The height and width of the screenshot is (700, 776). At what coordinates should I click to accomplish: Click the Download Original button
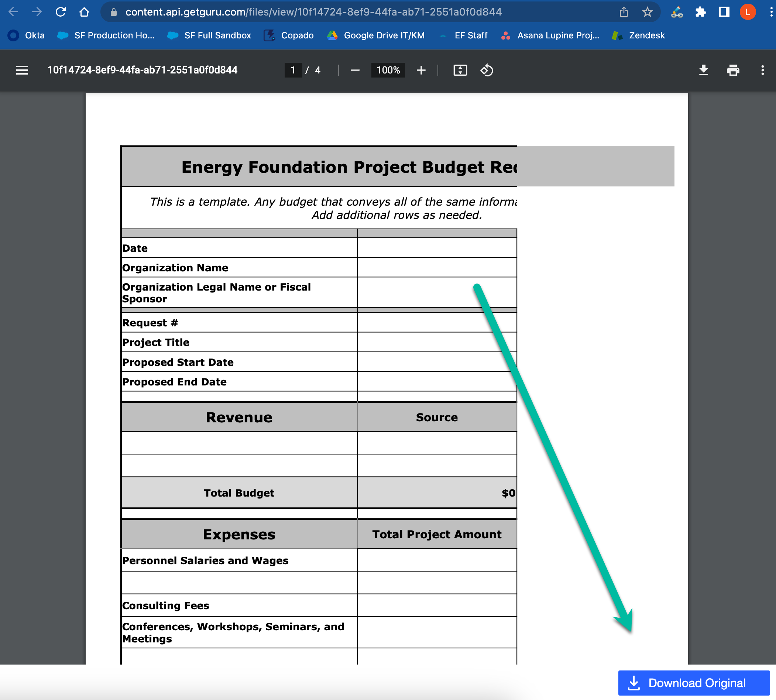(x=694, y=683)
